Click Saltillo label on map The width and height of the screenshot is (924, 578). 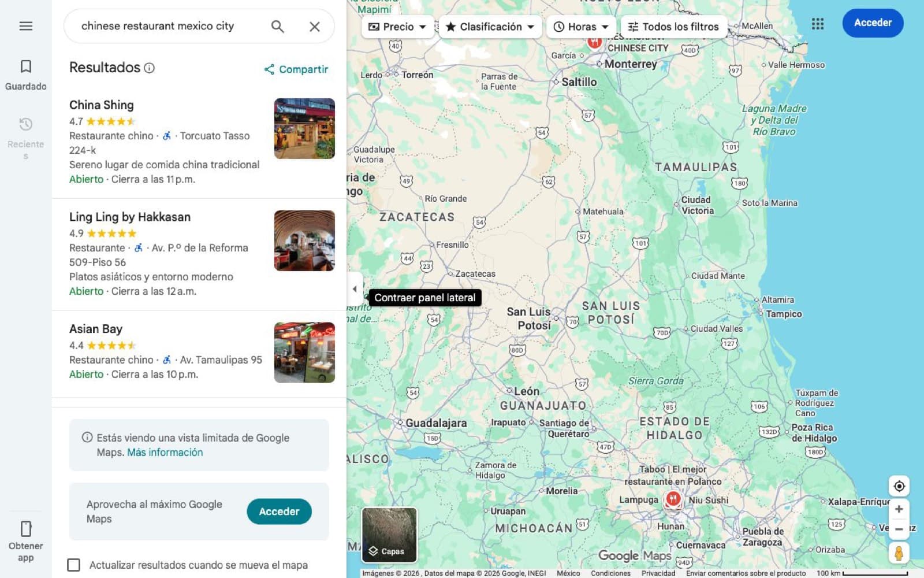click(579, 82)
